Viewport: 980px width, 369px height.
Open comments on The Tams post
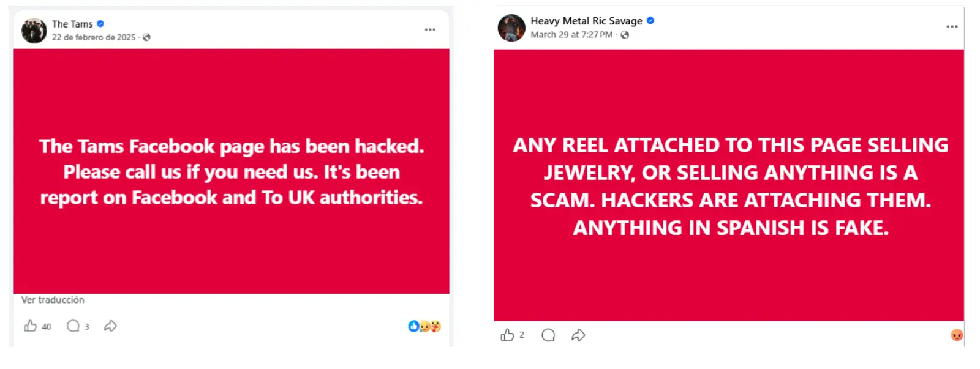[x=73, y=326]
